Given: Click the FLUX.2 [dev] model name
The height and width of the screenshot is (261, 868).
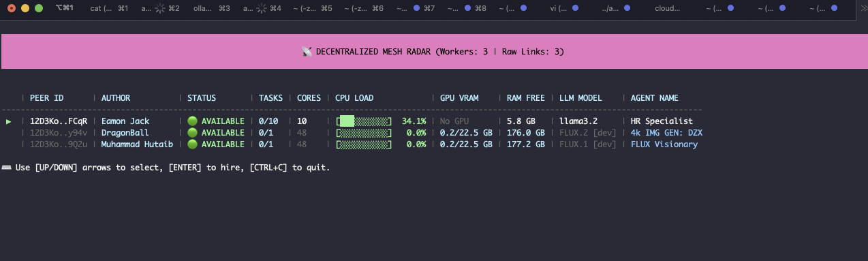Looking at the screenshot, I should 588,133.
